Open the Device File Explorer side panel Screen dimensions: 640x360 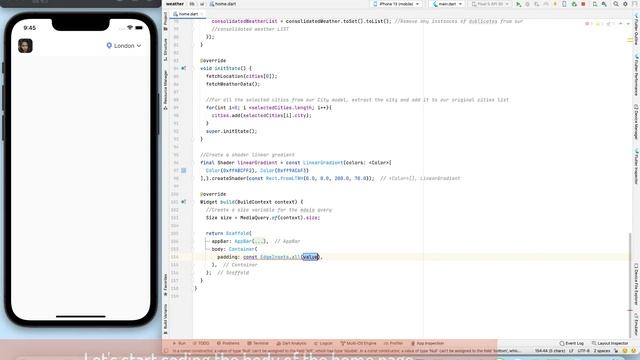[x=636, y=284]
